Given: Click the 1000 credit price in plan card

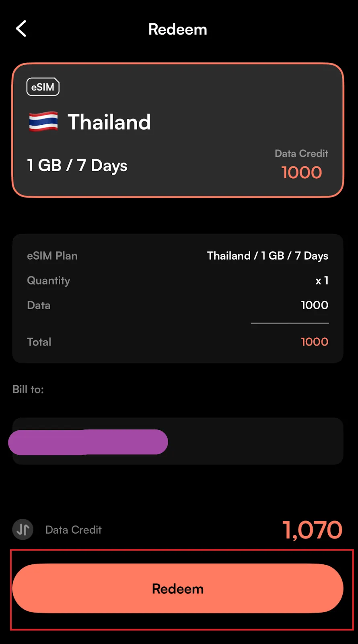Looking at the screenshot, I should (301, 173).
